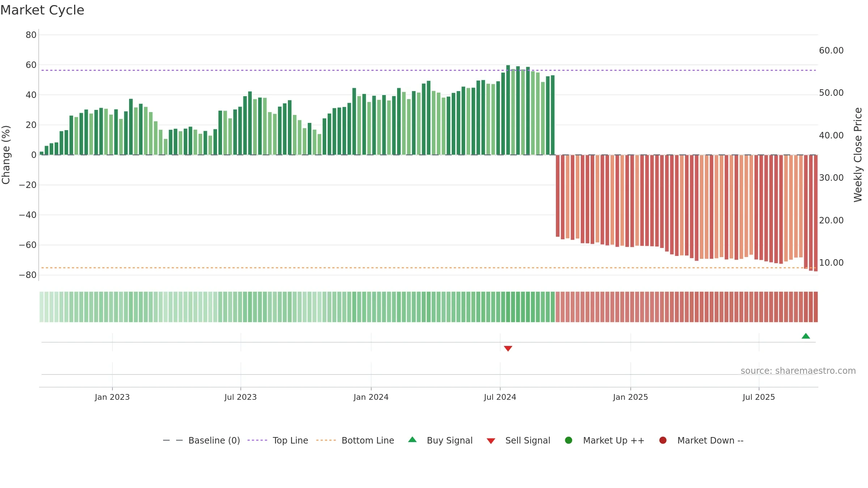Click the Jan 2023 x-axis label

click(112, 397)
